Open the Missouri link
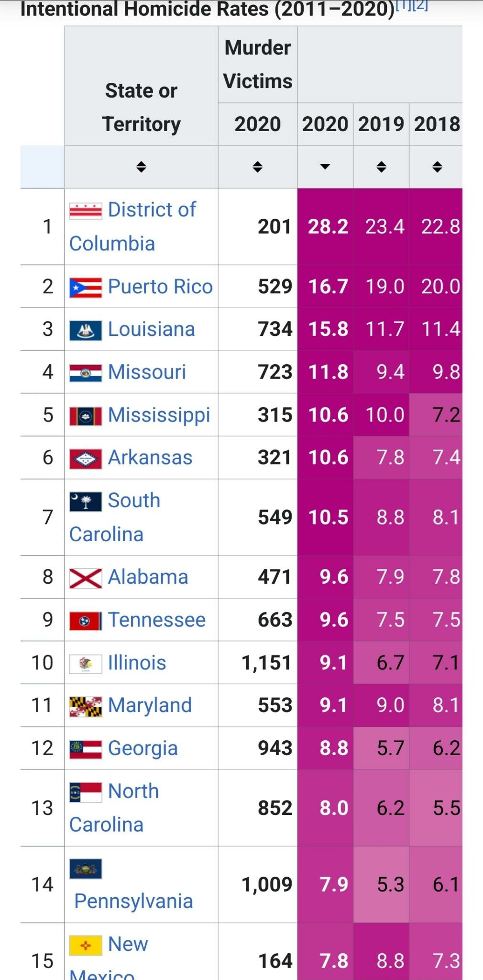 click(x=147, y=372)
